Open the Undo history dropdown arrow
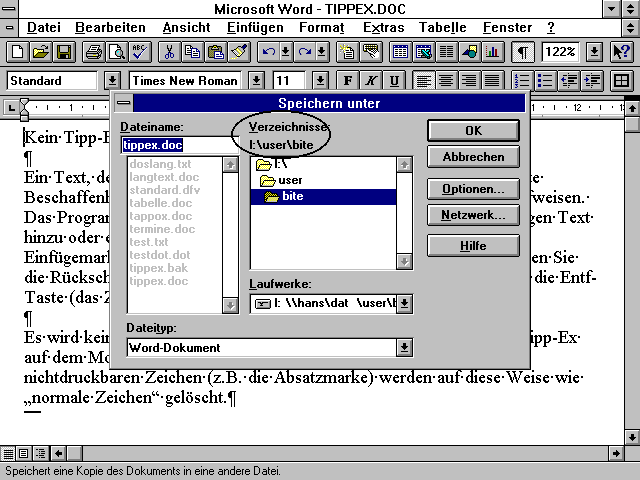The image size is (640, 480). (286, 52)
